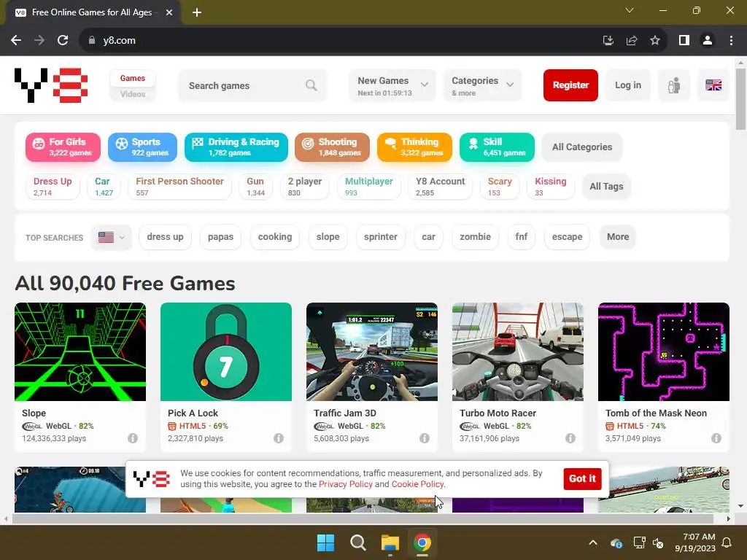Open the Privacy Policy link
Screen dimensions: 747x560
(x=345, y=484)
